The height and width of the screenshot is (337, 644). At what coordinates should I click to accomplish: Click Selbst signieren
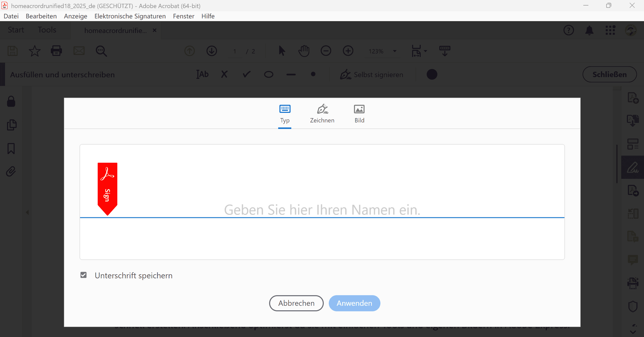point(372,74)
